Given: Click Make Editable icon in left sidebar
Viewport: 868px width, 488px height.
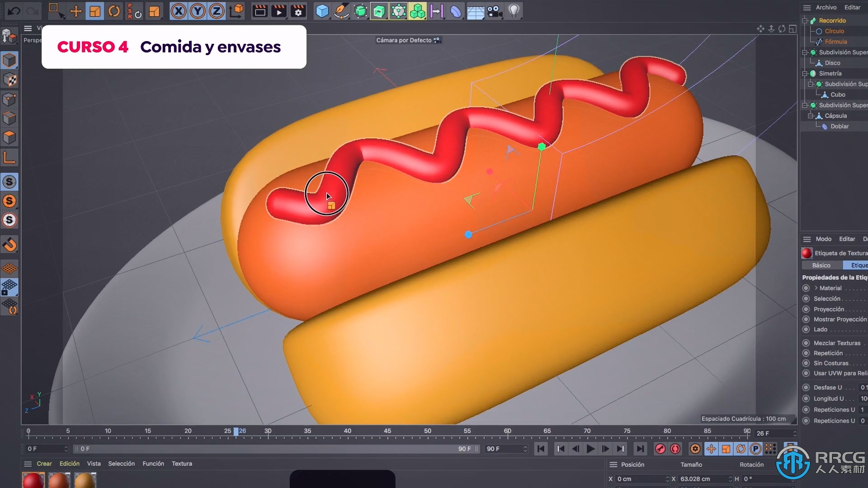Looking at the screenshot, I should coord(9,36).
